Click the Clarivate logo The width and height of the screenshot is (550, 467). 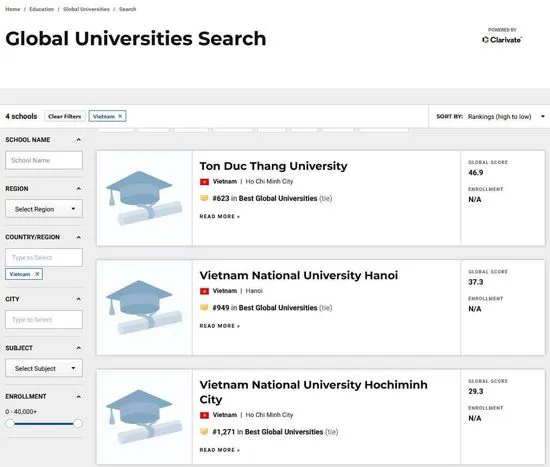pos(502,40)
